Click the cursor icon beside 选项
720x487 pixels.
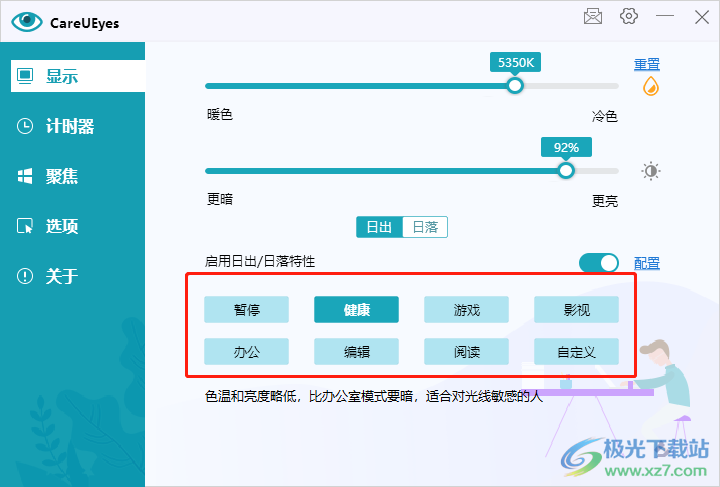click(x=25, y=226)
